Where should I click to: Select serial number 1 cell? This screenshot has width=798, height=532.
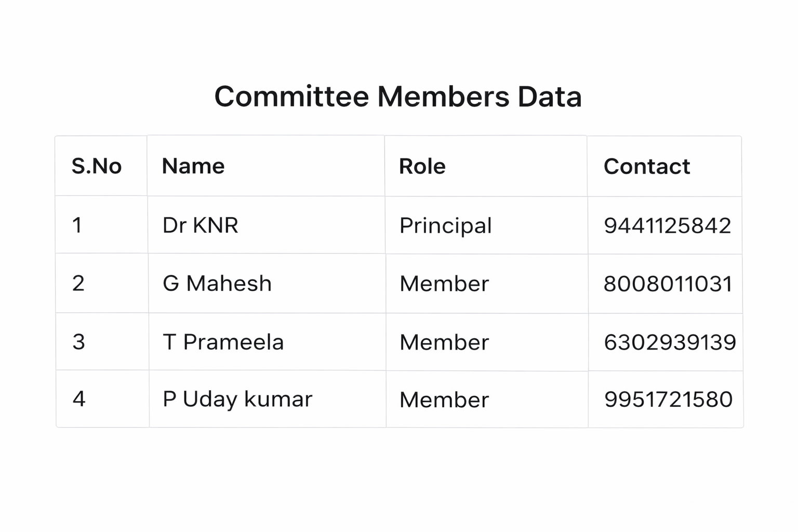click(77, 225)
